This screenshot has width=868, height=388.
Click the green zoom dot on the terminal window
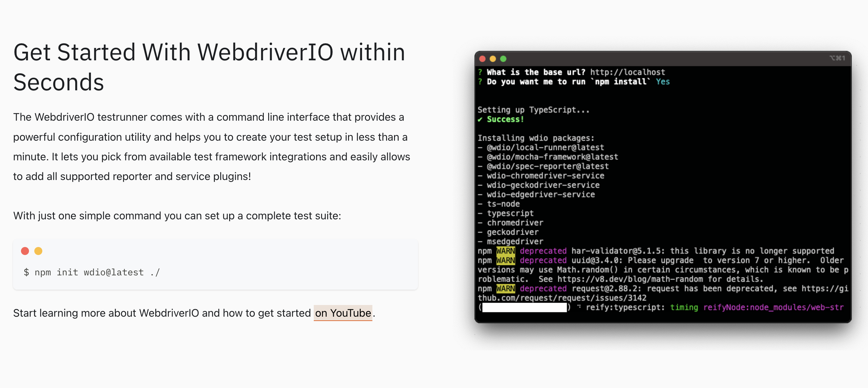click(x=503, y=59)
